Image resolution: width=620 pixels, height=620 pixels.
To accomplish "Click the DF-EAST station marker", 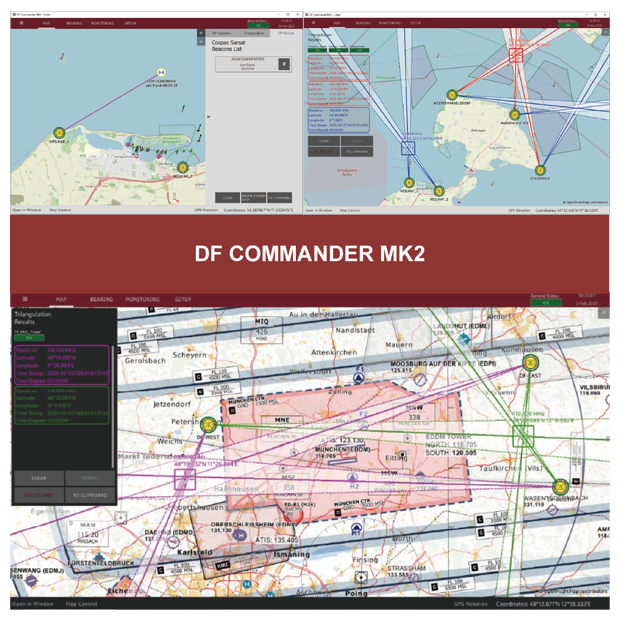I will point(531,363).
